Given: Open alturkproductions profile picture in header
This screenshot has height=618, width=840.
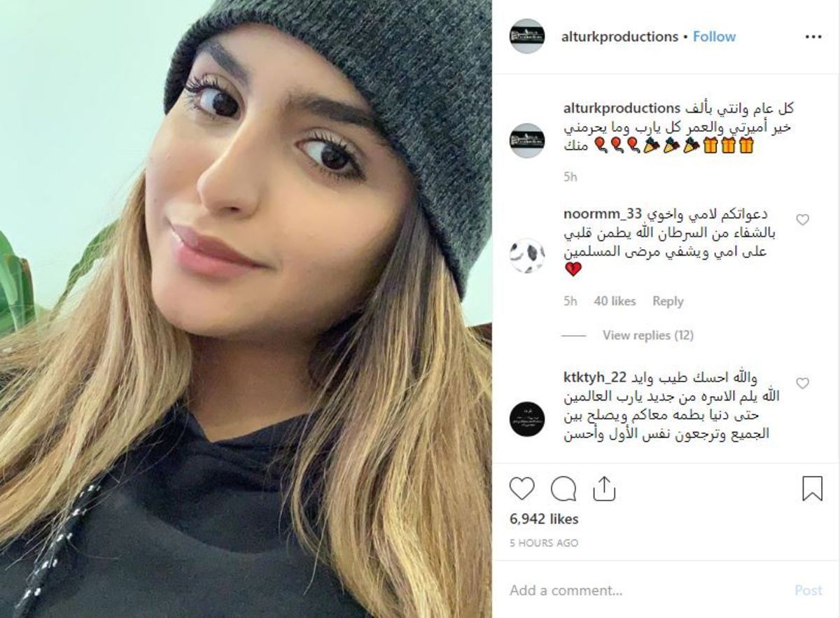Looking at the screenshot, I should coord(527,36).
